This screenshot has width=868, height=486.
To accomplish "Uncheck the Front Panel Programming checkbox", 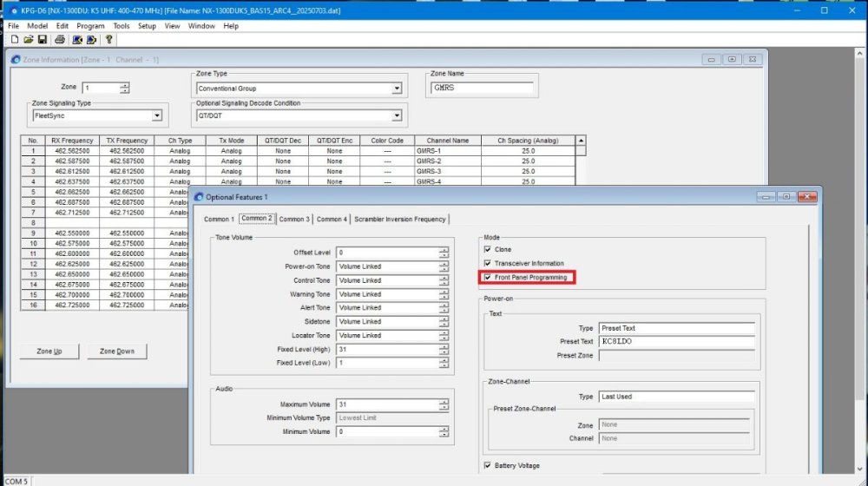I will [x=488, y=278].
